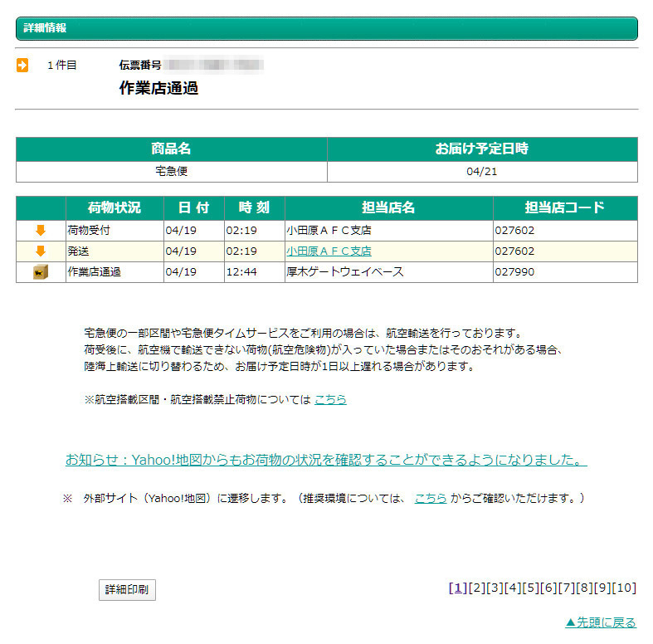Click the 12:44 time cell
Image resolution: width=653 pixels, height=644 pixels.
[x=255, y=272]
